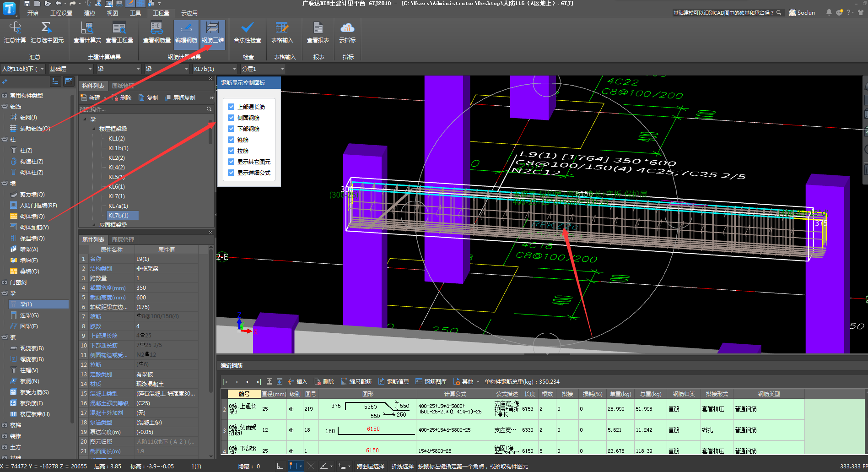Click the save icon in quick access toolbar
Image resolution: width=868 pixels, height=472 pixels.
coord(27,3)
